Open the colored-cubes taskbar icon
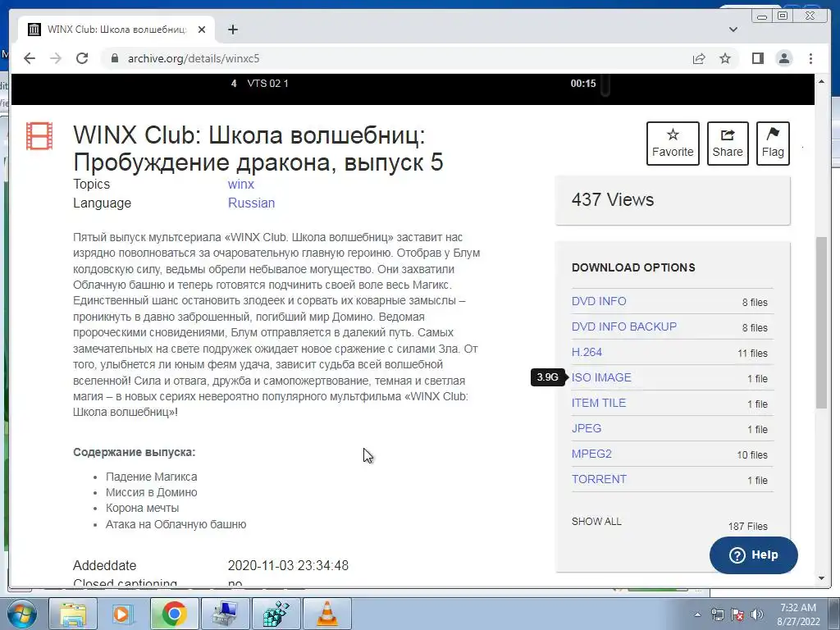Screen dimensions: 840x630 (x=276, y=614)
